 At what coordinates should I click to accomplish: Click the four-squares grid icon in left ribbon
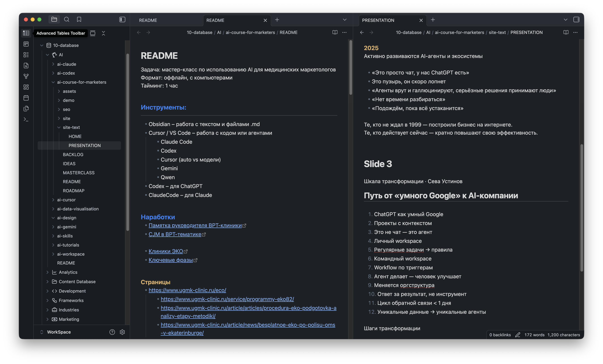(26, 87)
